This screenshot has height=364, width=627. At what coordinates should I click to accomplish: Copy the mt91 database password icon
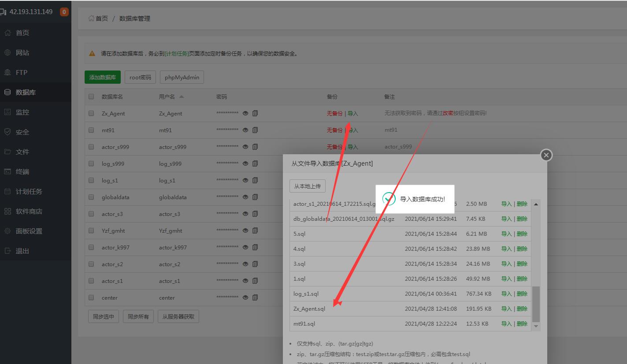pyautogui.click(x=255, y=130)
